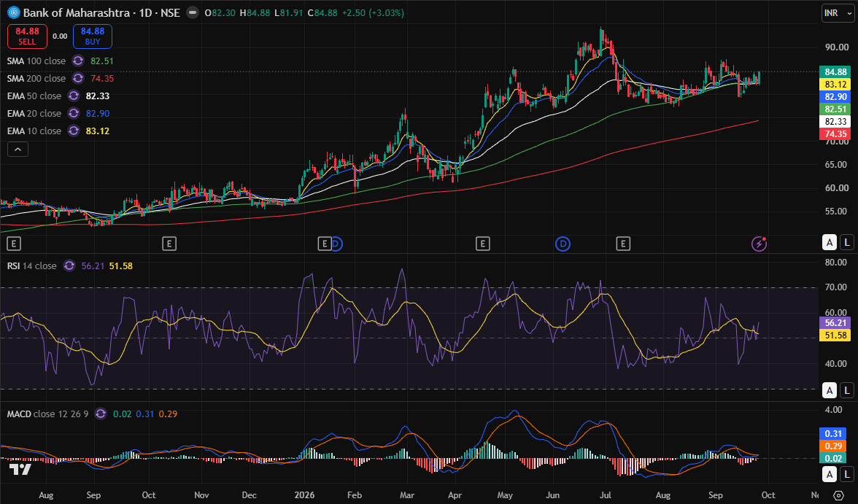Click the green 84.88 last price label on the axis
Screen dimensions: 858x504
835,71
